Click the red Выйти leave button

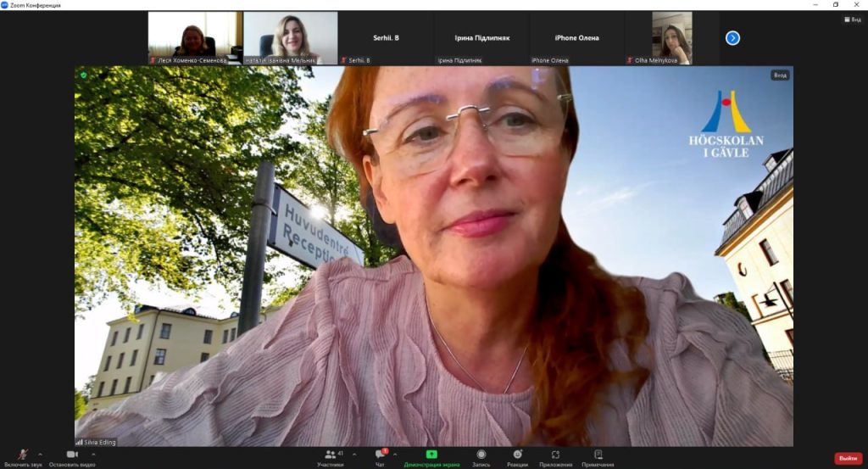(848, 458)
